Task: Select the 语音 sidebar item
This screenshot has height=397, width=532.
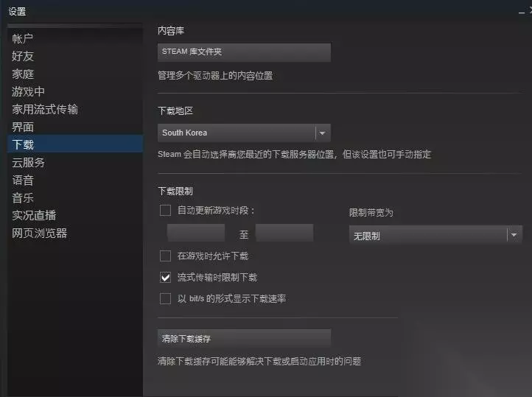Action: pyautogui.click(x=23, y=180)
